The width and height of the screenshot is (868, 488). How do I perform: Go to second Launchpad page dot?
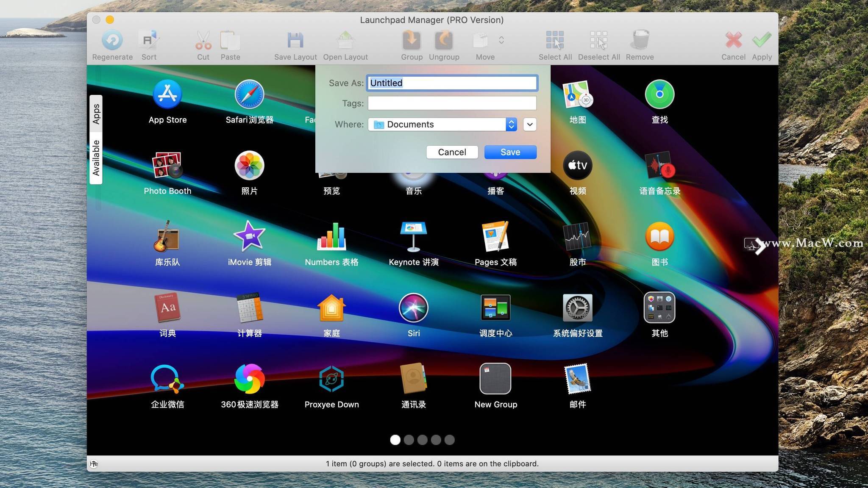tap(409, 440)
